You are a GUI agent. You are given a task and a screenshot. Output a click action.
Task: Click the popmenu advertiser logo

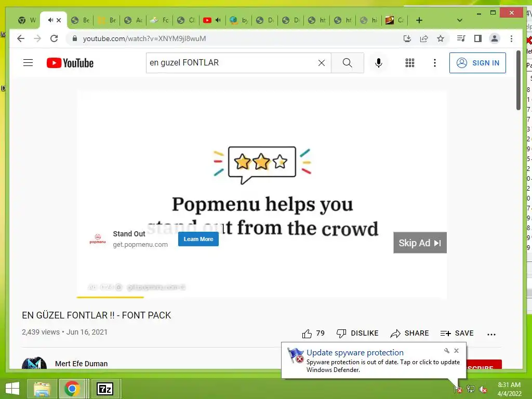[98, 239]
